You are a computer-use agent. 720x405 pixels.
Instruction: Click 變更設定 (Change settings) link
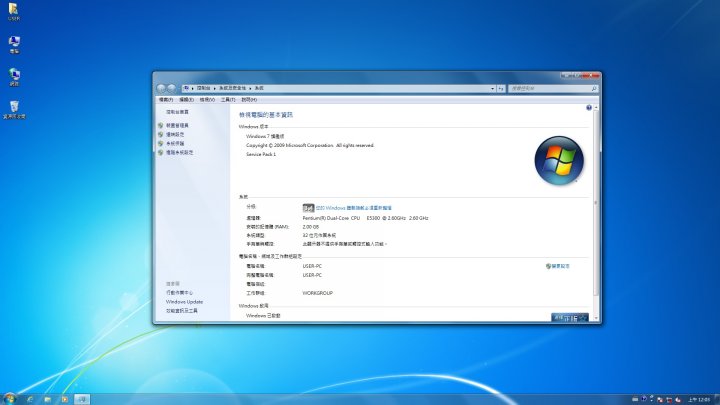click(x=560, y=266)
